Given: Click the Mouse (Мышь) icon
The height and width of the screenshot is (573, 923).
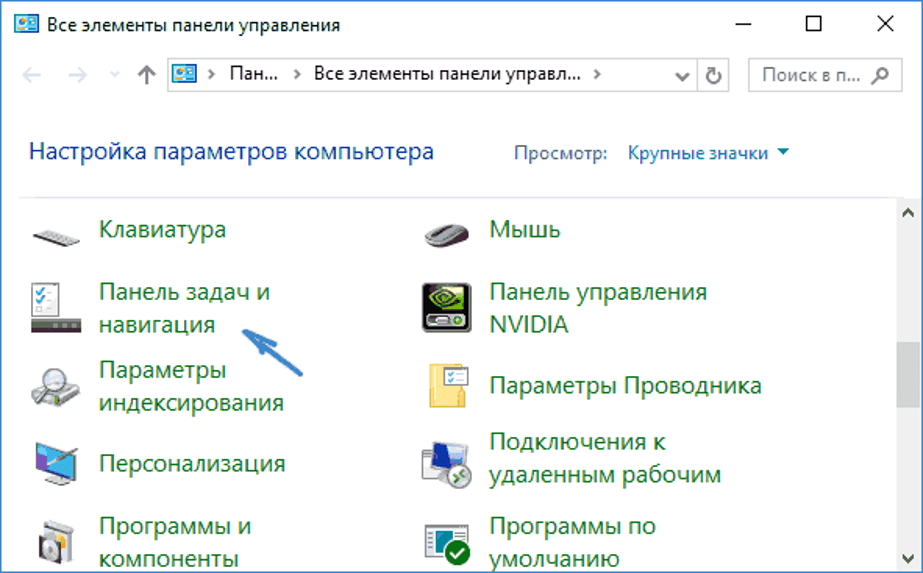Looking at the screenshot, I should click(x=447, y=235).
